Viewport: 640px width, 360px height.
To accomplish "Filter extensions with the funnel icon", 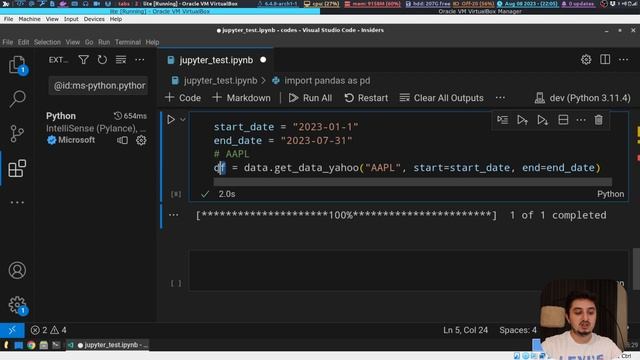I will click(x=84, y=60).
